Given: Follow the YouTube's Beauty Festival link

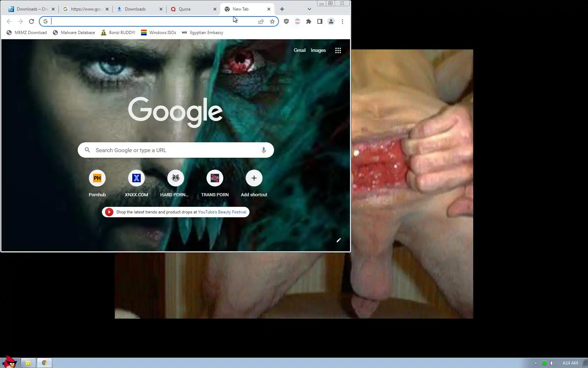Looking at the screenshot, I should click(x=222, y=212).
